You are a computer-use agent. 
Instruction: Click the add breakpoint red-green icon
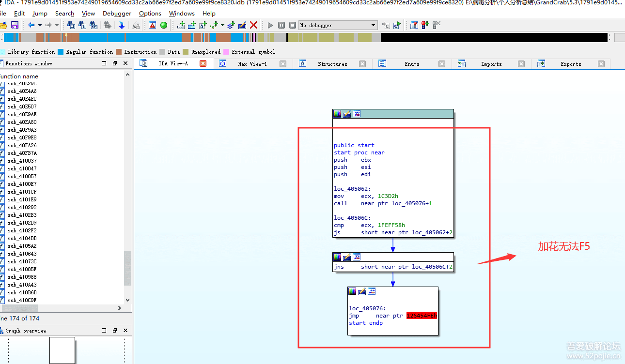[425, 25]
